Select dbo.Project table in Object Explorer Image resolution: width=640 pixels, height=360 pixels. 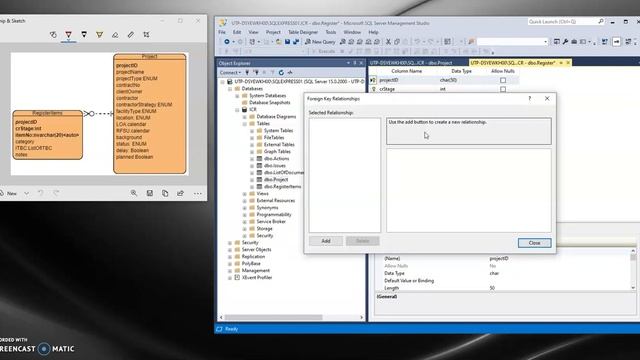click(x=276, y=180)
